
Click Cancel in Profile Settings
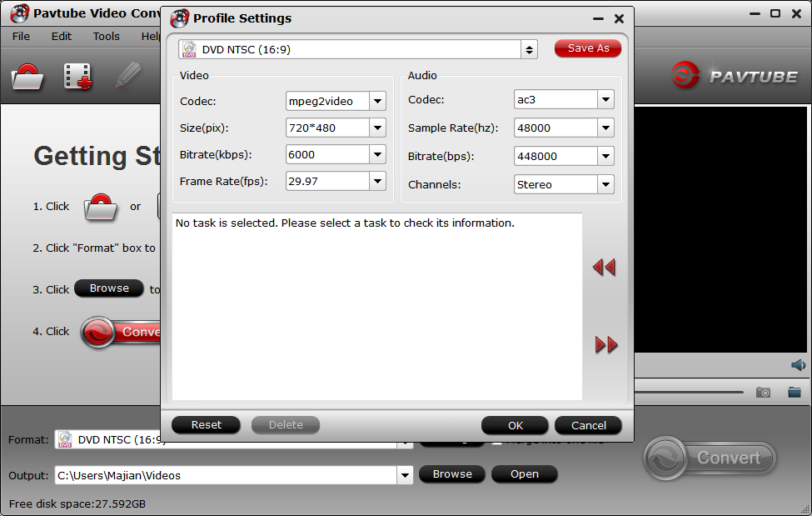pos(588,425)
